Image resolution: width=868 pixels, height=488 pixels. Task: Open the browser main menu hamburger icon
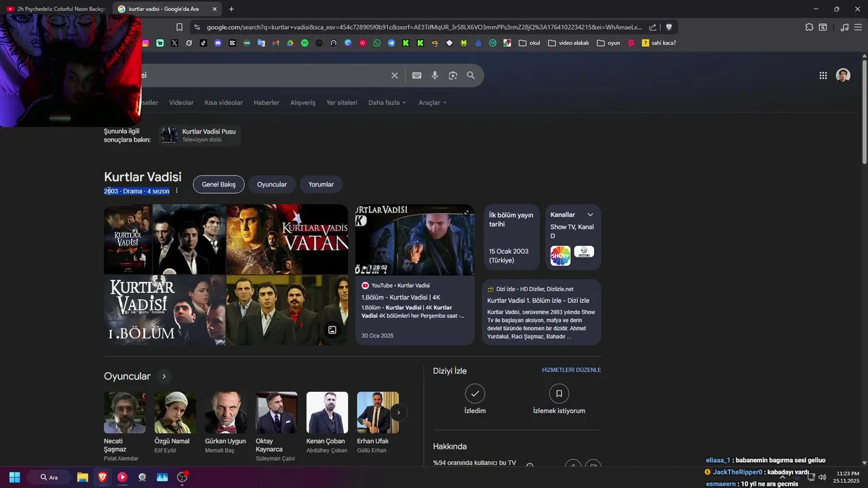pyautogui.click(x=859, y=27)
